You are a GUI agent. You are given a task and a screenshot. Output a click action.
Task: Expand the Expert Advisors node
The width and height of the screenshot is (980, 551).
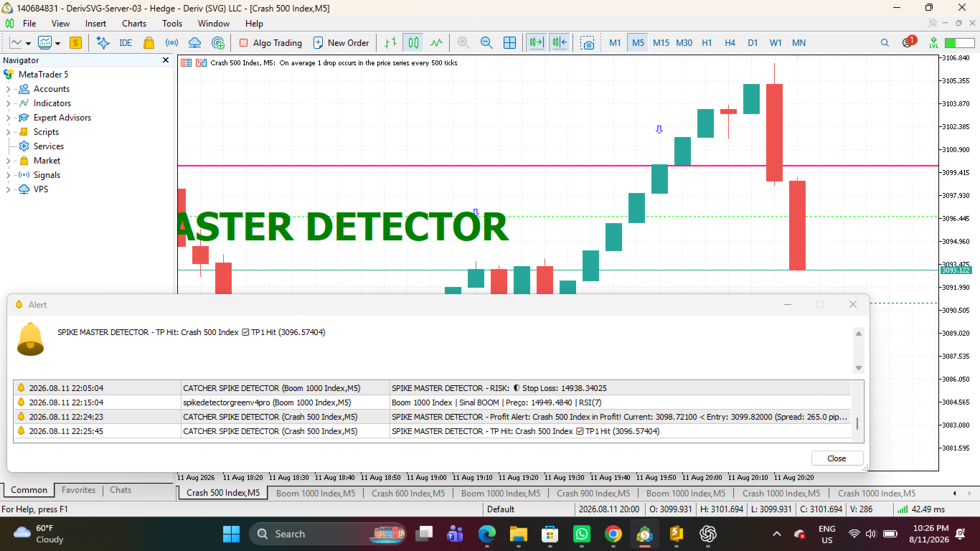tap(9, 118)
